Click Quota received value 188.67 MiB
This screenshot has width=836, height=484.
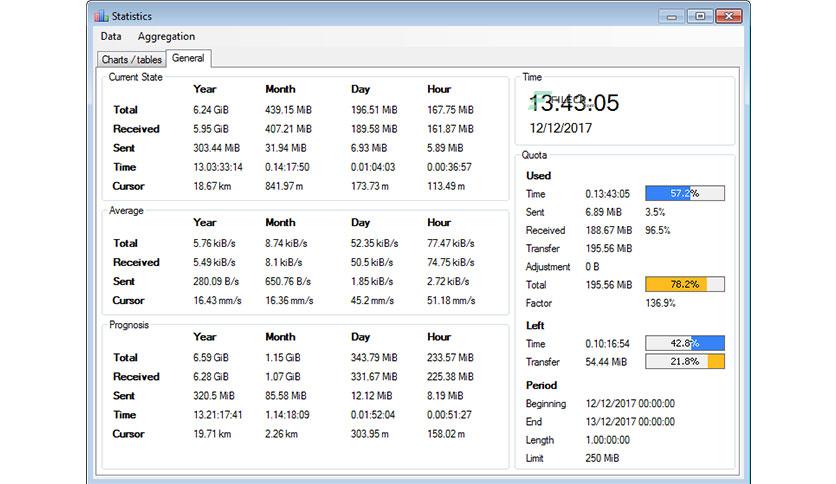pyautogui.click(x=608, y=230)
